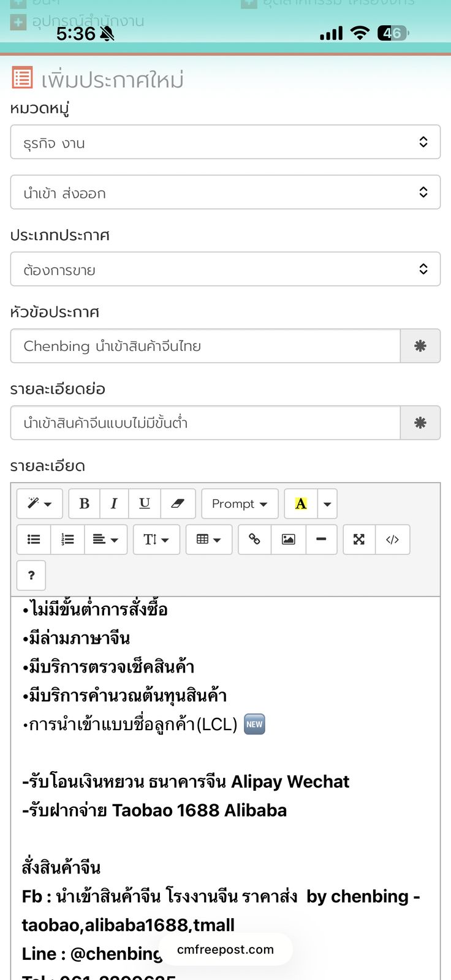Click the NEW emoji badge in editor
The image size is (451, 980).
(254, 725)
